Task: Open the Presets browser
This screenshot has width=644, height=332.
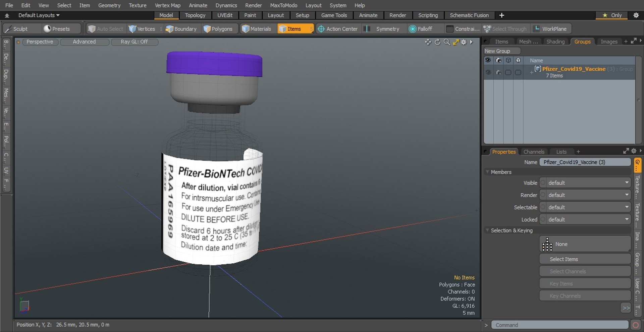Action: click(x=61, y=29)
